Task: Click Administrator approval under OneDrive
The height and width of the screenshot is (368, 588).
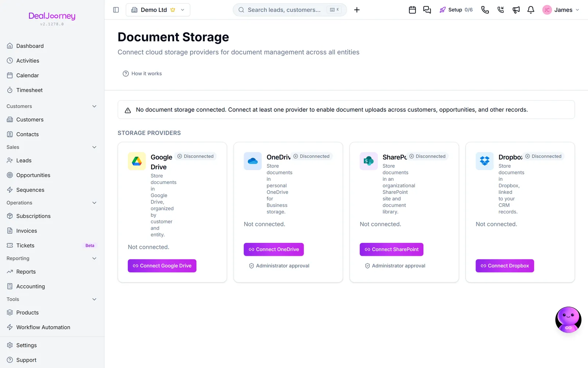Action: coord(279,266)
